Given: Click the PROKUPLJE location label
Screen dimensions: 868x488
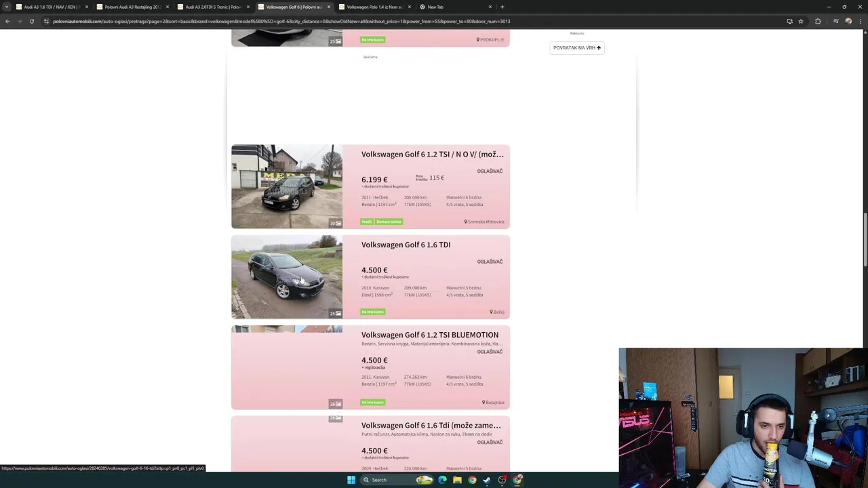Looking at the screenshot, I should (490, 40).
